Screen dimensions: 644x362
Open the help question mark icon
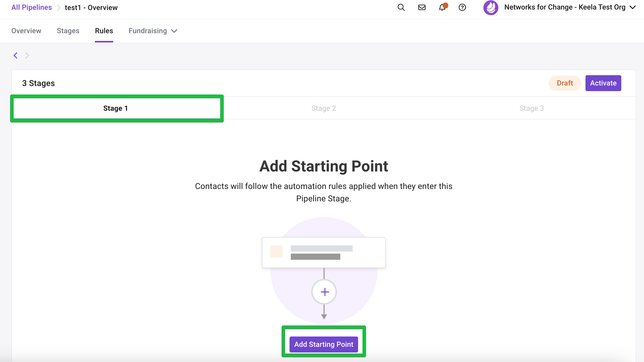pyautogui.click(x=462, y=7)
